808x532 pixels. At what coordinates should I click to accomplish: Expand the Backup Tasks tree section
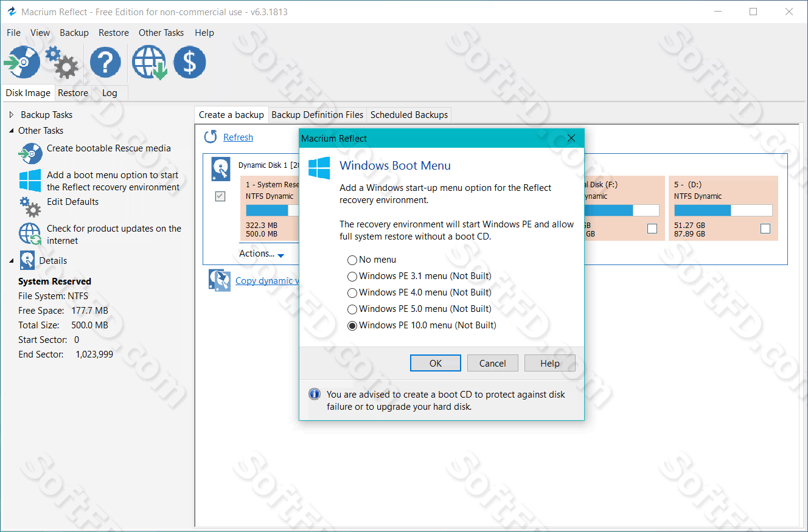12,115
